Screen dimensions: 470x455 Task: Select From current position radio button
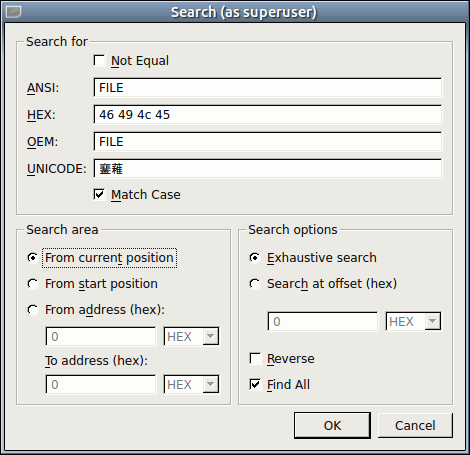pos(33,258)
